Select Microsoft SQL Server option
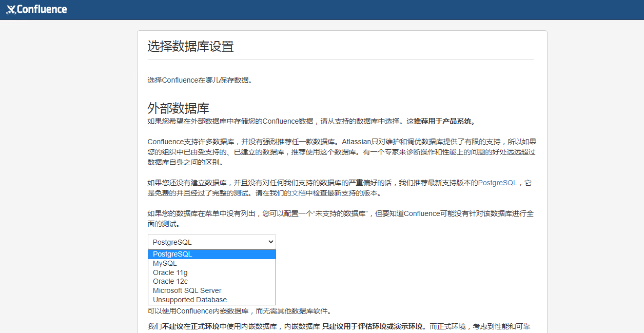The height and width of the screenshot is (333, 644). point(212,290)
